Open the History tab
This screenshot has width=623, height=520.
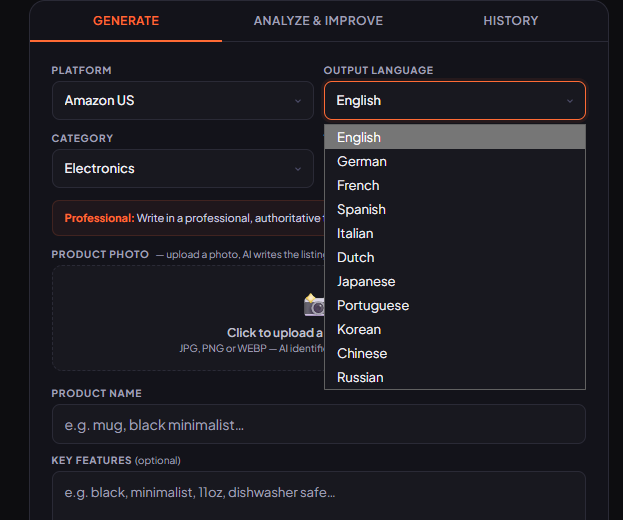point(510,21)
